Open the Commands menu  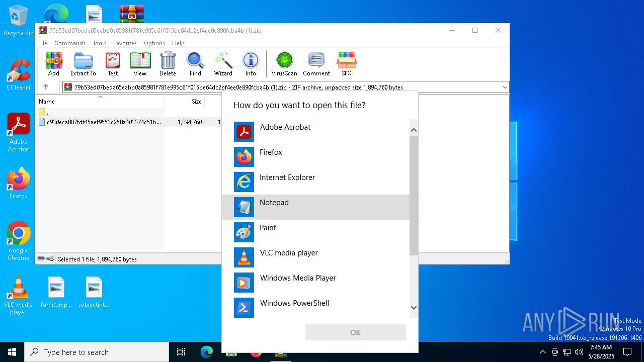coord(70,43)
